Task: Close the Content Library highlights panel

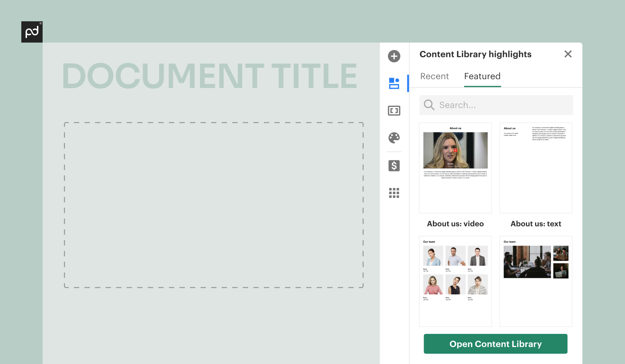Action: coord(568,54)
